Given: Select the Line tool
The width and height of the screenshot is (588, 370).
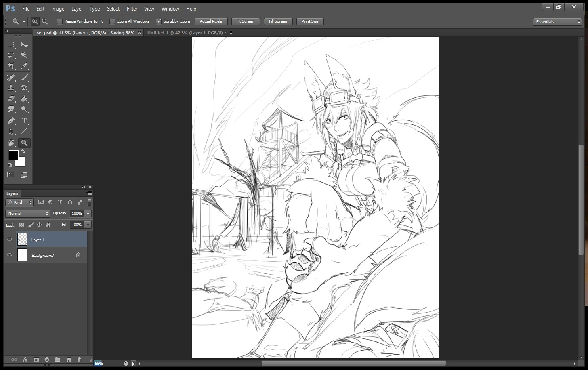Looking at the screenshot, I should click(24, 131).
